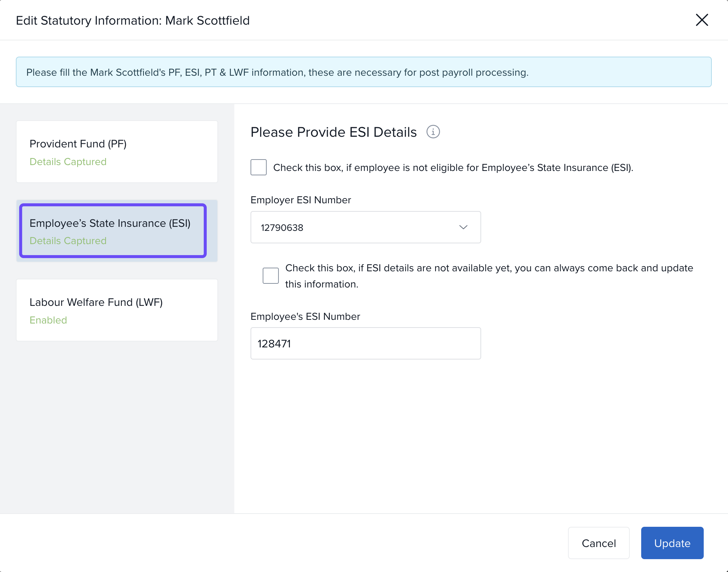This screenshot has width=728, height=572.
Task: Click Details Captured status under Provident Fund
Action: (x=68, y=162)
